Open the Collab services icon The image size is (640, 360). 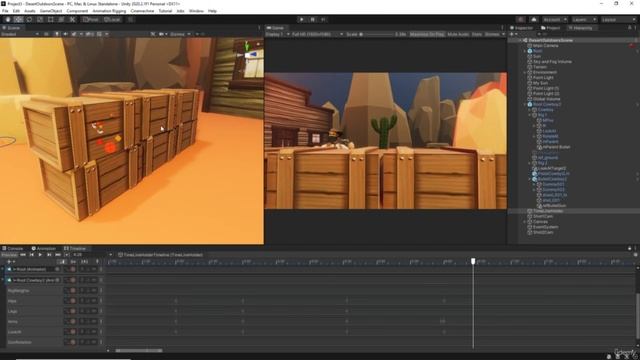tap(520, 20)
